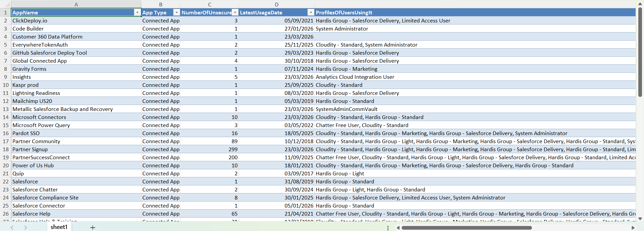Click the horizontal scrollbar right arrow
644x231 pixels.
(633, 228)
